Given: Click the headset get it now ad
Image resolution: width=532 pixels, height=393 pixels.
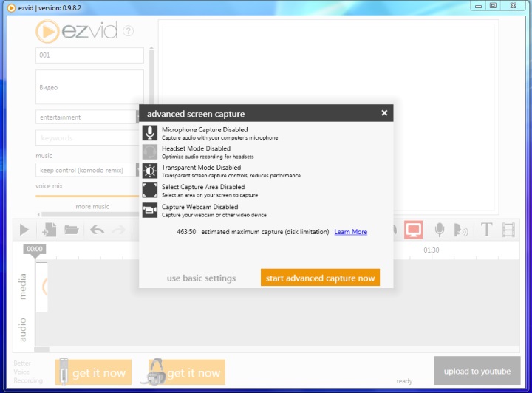Looking at the screenshot, I should click(x=187, y=372).
